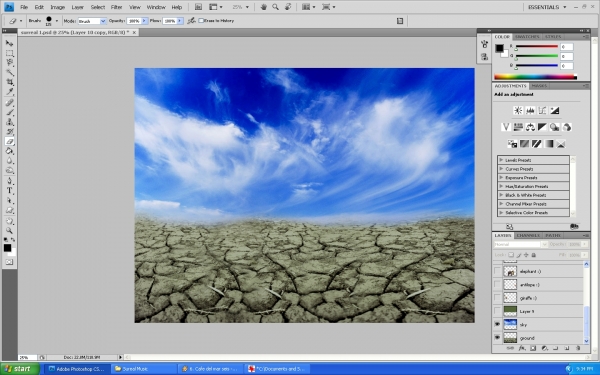Select the Clone Stamp tool

(9, 122)
